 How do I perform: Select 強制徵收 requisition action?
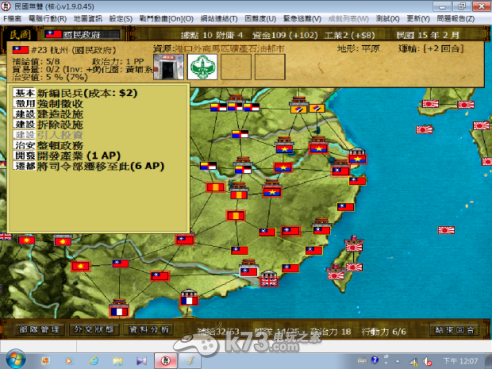click(48, 104)
